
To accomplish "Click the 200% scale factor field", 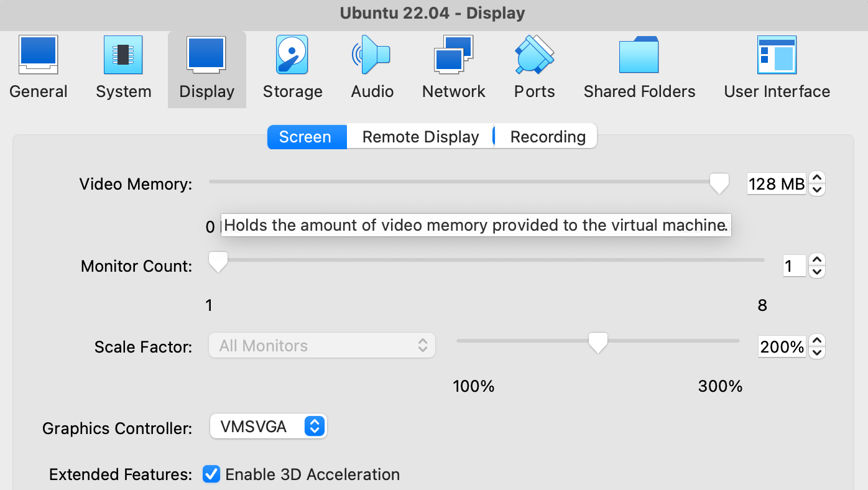I will pos(782,346).
